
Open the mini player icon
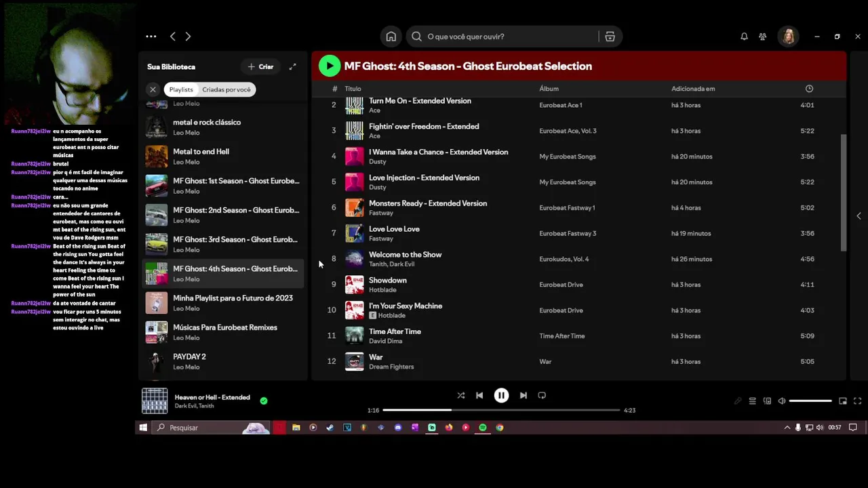[843, 401]
